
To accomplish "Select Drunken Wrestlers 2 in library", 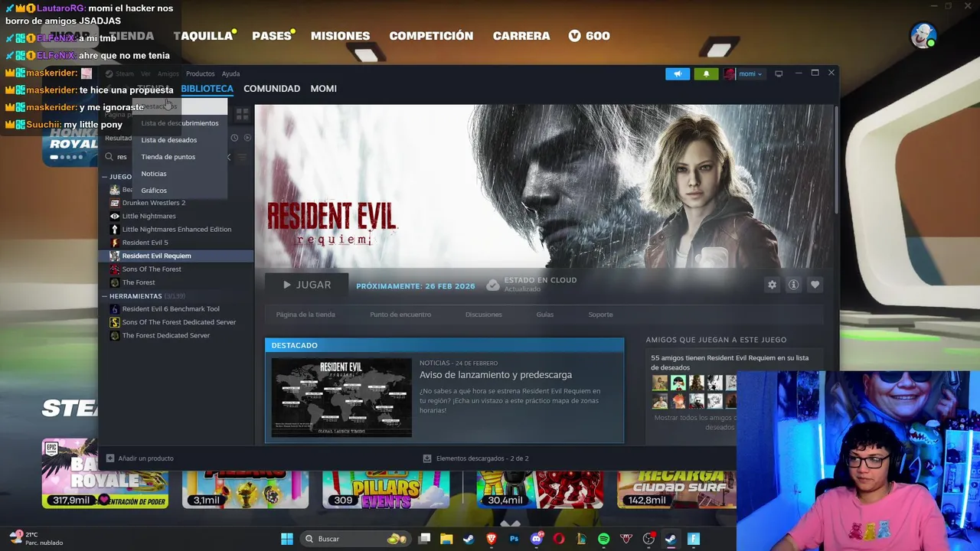I will [x=154, y=203].
